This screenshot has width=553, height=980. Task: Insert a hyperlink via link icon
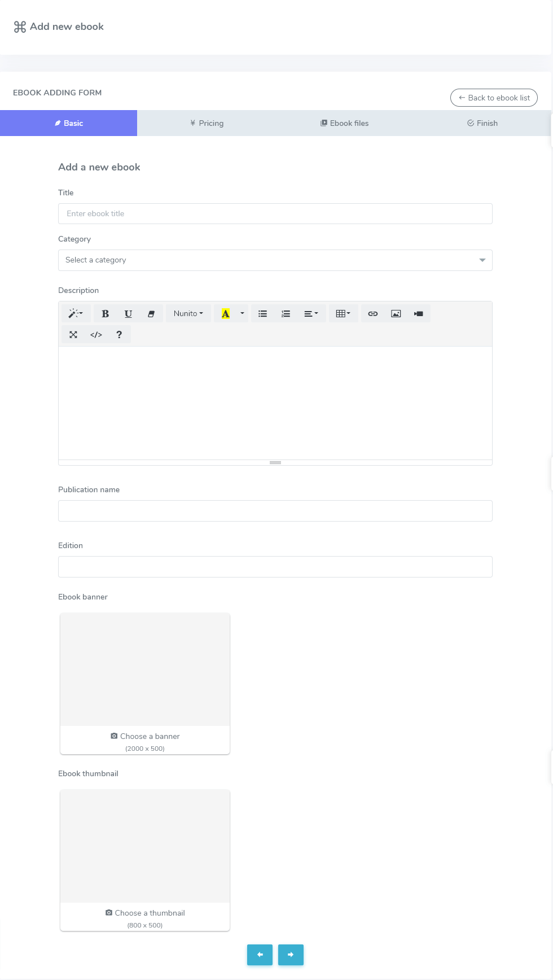(373, 314)
